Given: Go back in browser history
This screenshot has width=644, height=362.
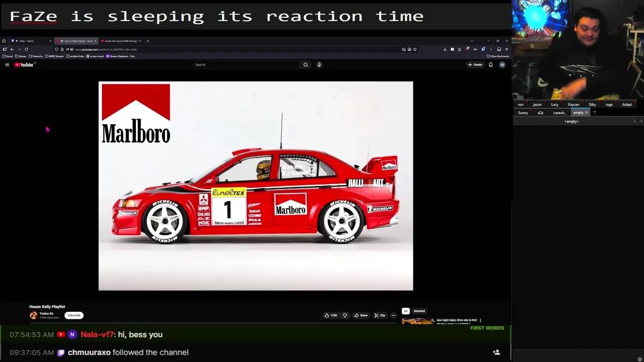Looking at the screenshot, I should click(12, 49).
